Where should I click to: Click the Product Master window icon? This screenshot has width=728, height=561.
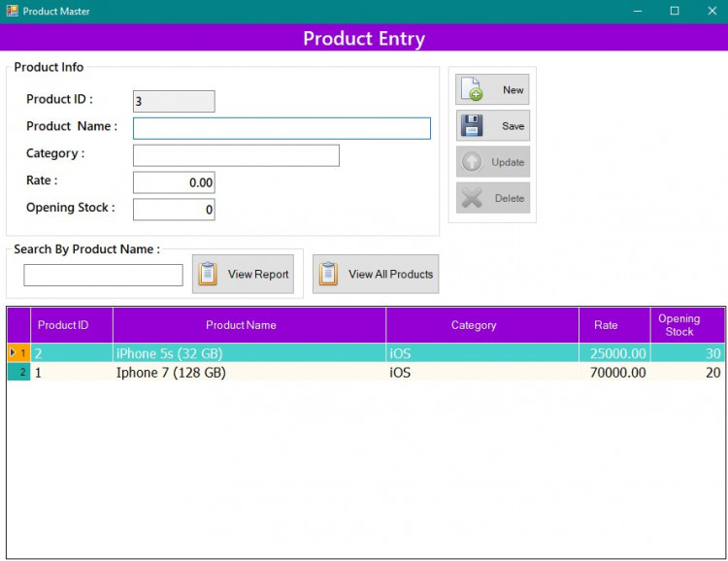point(12,11)
